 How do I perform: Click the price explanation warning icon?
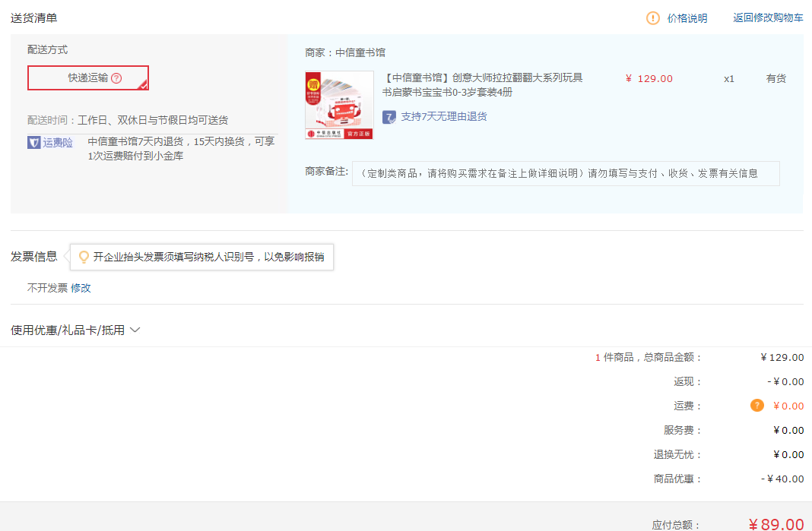click(x=652, y=18)
